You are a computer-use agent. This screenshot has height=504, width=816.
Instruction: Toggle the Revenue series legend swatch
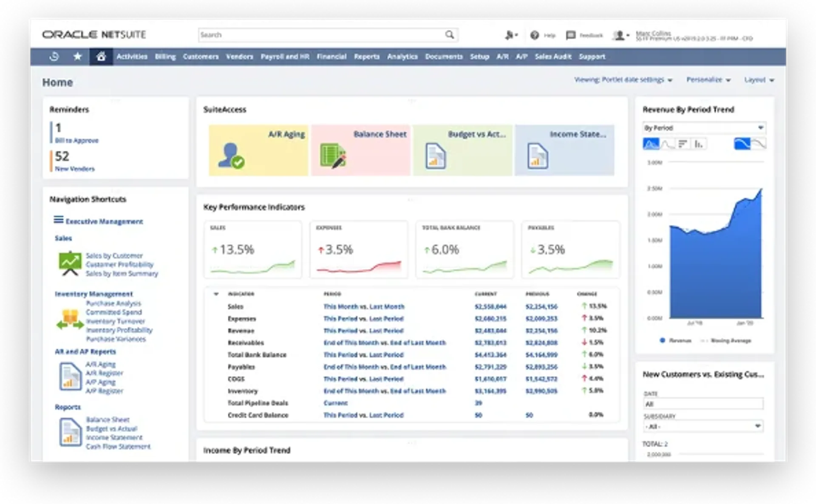(662, 340)
